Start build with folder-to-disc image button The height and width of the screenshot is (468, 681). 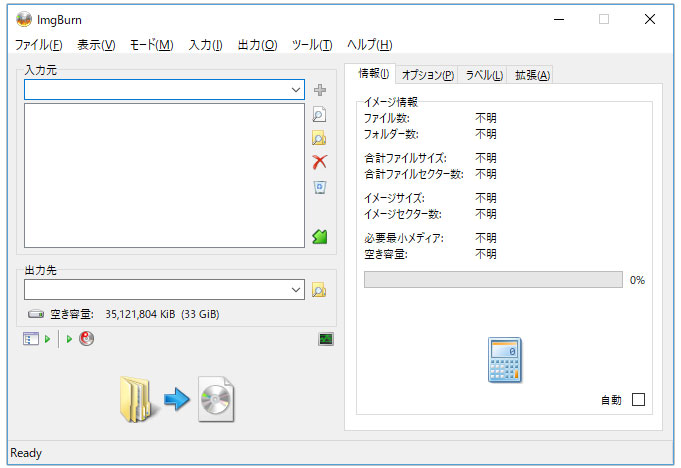point(177,399)
